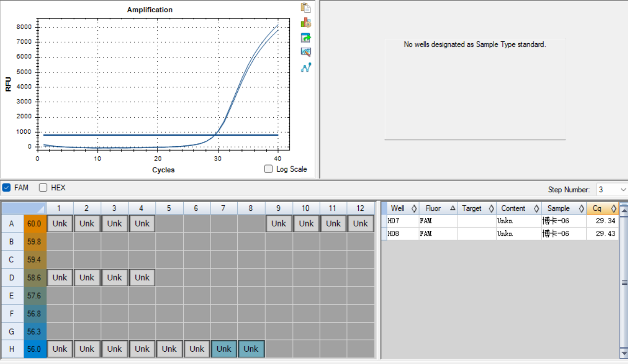Click the plate top-left select-all corner
The width and height of the screenshot is (628, 364).
[x=24, y=208]
